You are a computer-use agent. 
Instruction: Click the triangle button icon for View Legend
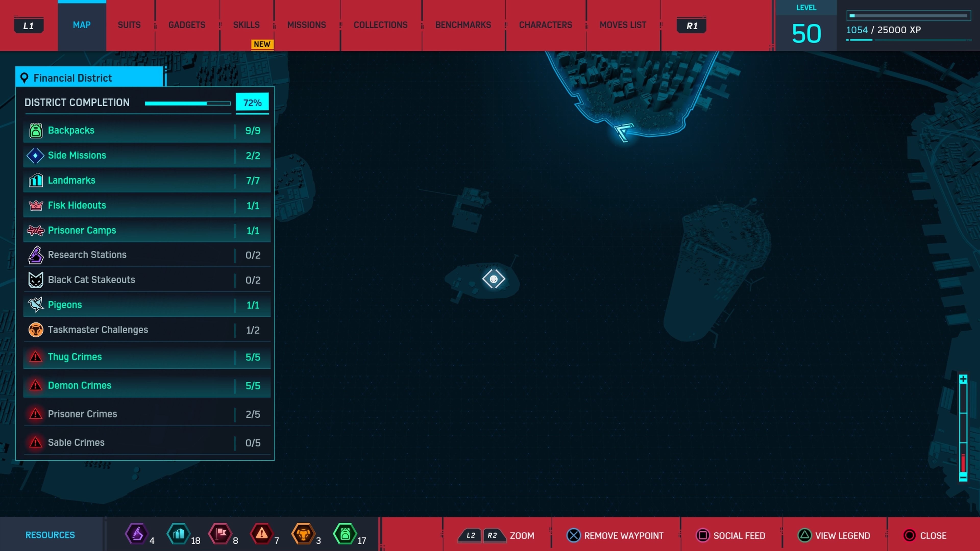click(x=804, y=535)
